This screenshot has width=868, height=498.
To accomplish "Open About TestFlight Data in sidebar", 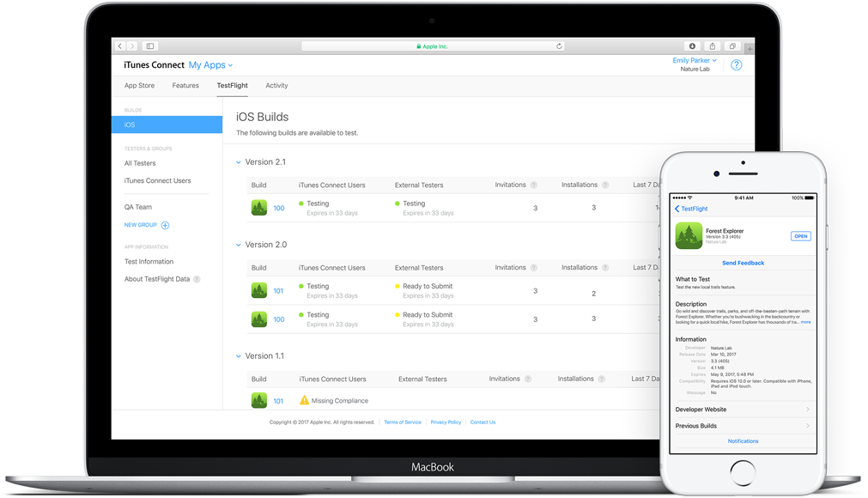I will pos(157,279).
